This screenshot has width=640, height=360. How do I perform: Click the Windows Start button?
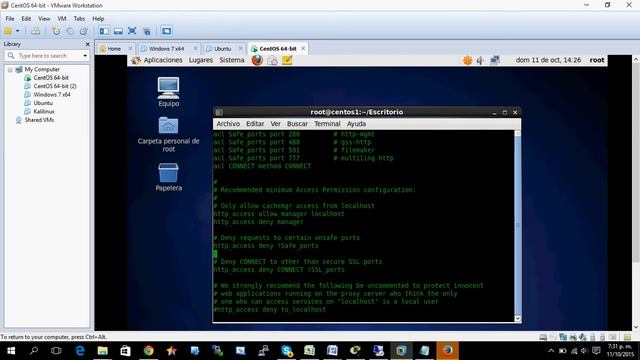(11, 351)
